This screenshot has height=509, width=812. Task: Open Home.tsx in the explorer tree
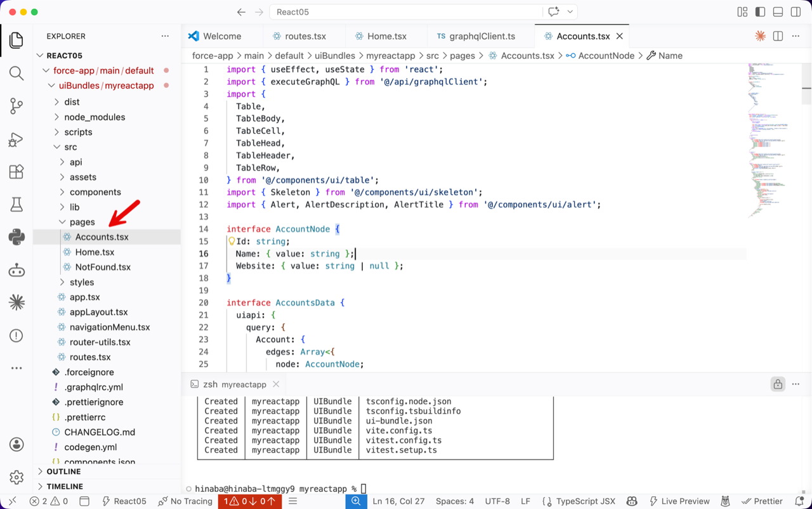[95, 252]
